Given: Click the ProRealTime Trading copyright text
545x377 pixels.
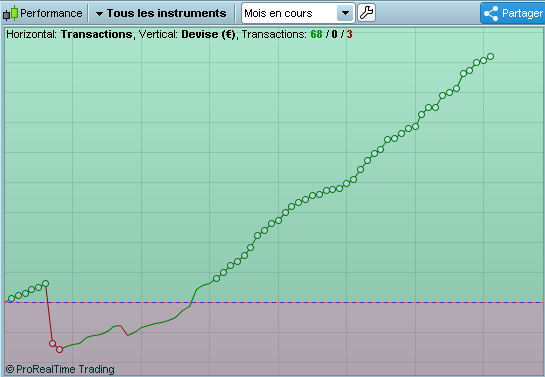Looking at the screenshot, I should click(x=60, y=369).
